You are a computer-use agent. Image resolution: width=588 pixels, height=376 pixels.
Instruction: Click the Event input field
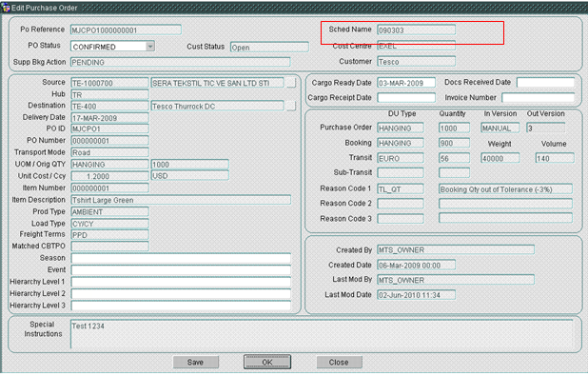point(181,269)
